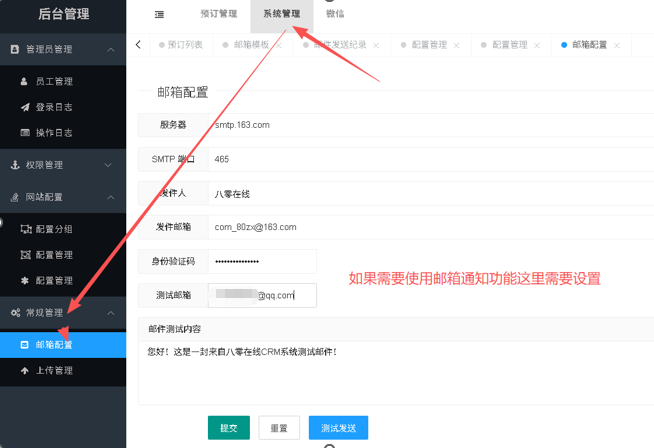
Task: Select 上传管理 with the upload arrow icon
Action: point(53,371)
